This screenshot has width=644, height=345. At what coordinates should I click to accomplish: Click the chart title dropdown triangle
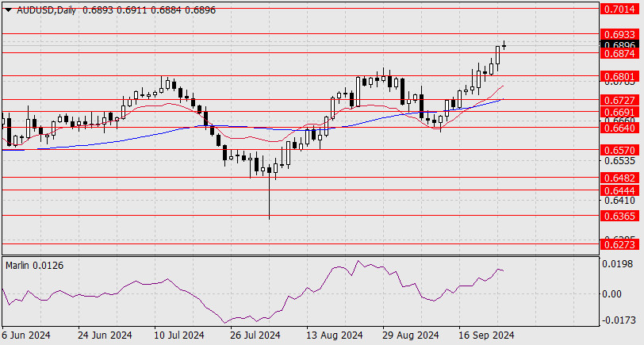pos(9,10)
